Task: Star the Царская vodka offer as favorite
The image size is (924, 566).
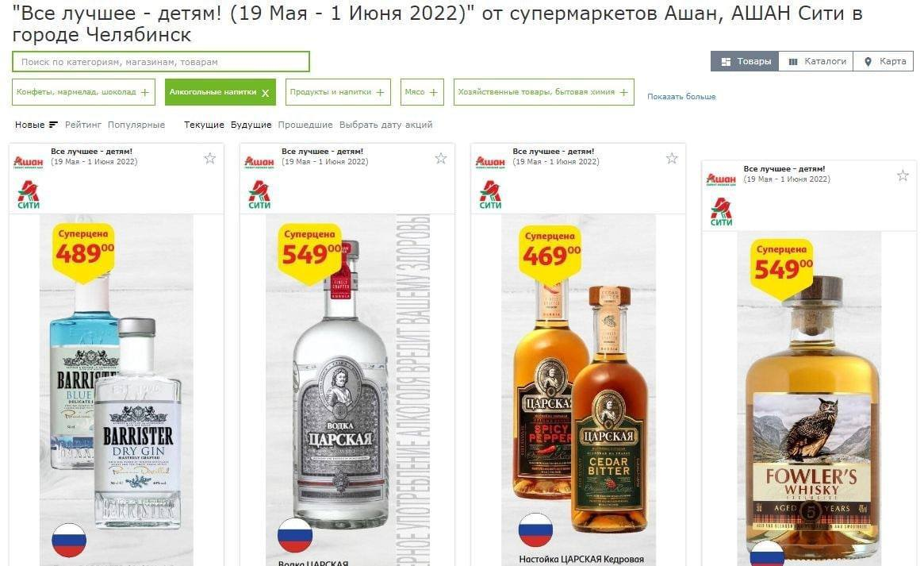Action: click(441, 158)
